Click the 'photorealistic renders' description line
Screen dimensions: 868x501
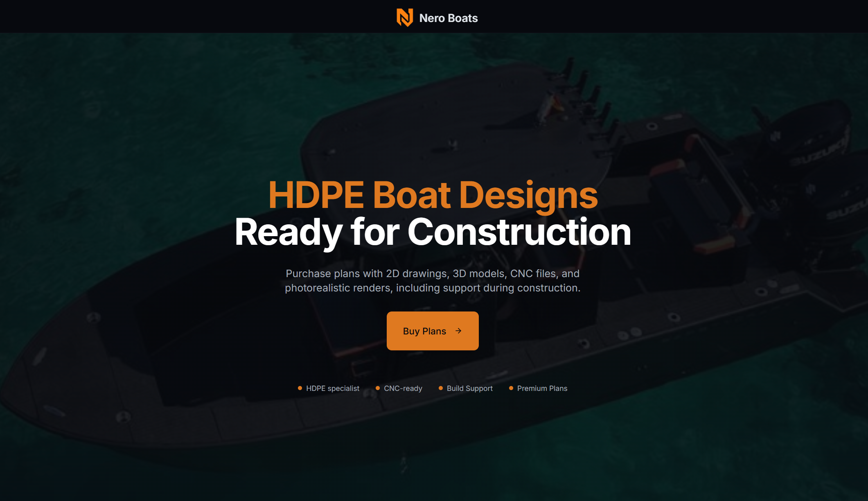433,288
